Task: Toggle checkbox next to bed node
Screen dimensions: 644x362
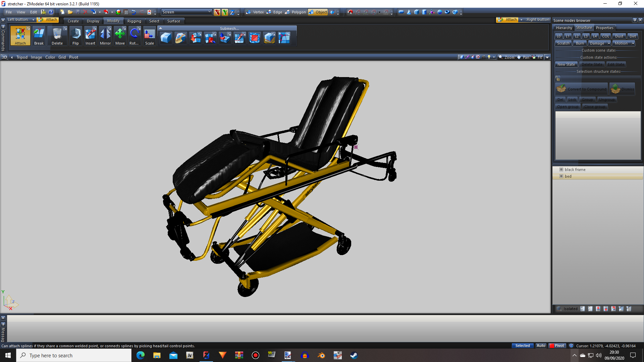Action: tap(561, 176)
